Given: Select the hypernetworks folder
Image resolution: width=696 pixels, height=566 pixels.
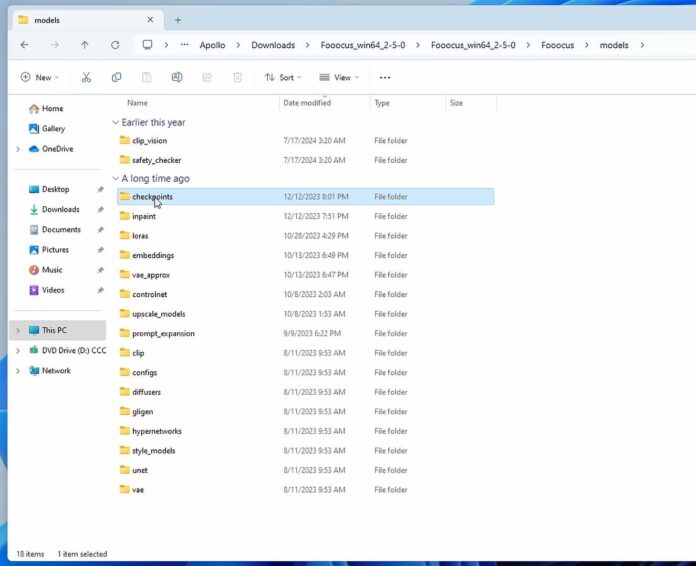Looking at the screenshot, I should click(305, 431).
